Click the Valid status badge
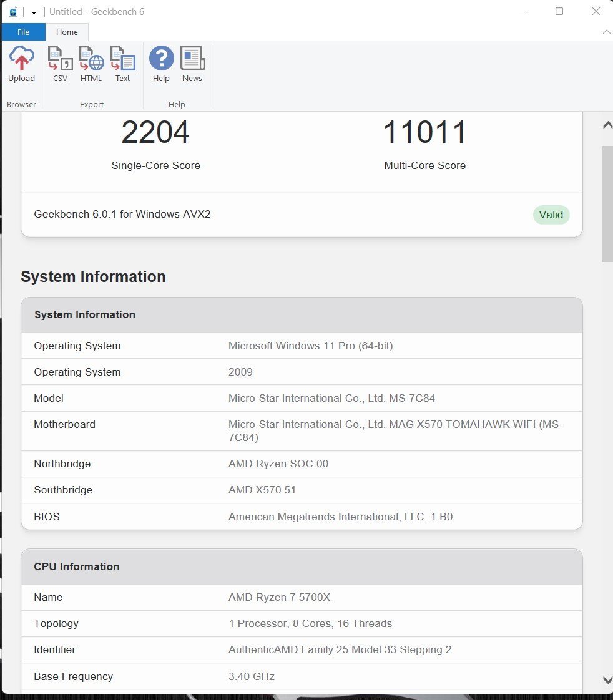The image size is (613, 700). (551, 215)
